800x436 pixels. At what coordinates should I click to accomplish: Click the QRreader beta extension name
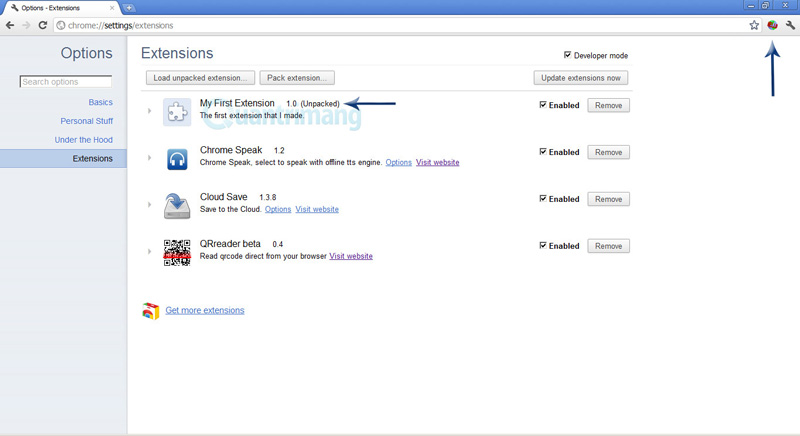click(230, 244)
